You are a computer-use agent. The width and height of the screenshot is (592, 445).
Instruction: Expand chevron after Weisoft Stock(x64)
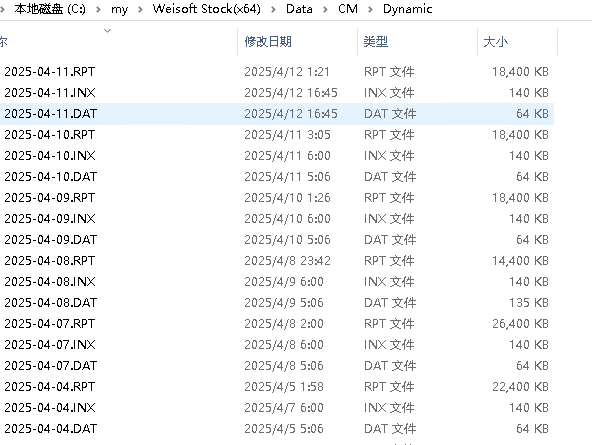pos(273,9)
